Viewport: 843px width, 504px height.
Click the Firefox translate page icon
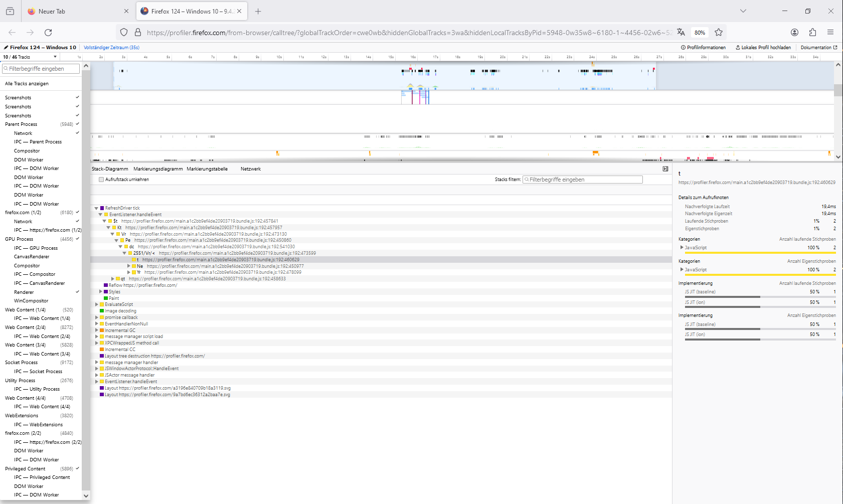[681, 32]
